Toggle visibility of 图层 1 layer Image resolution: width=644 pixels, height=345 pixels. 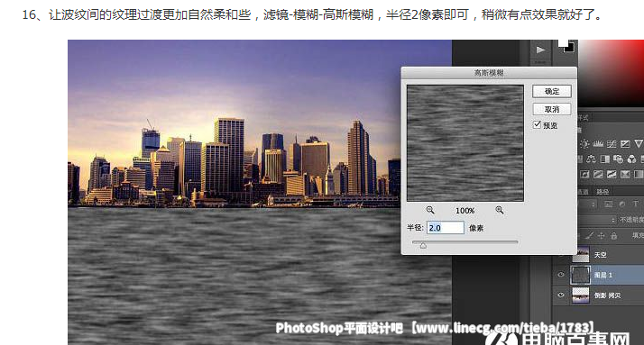561,275
